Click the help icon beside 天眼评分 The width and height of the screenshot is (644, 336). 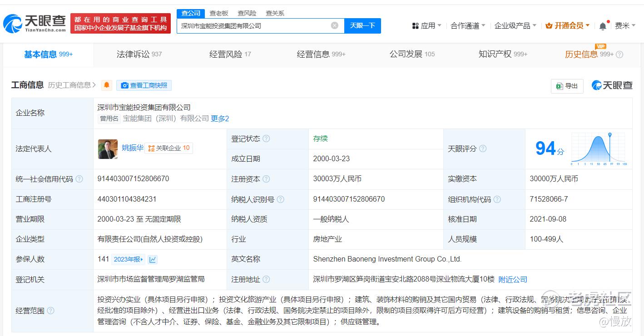[483, 148]
